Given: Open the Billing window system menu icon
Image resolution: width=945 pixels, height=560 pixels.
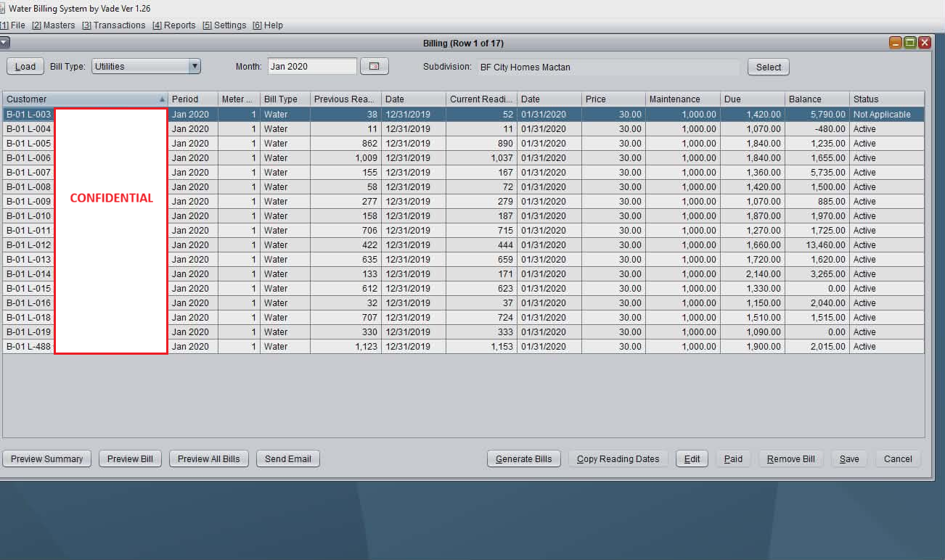Looking at the screenshot, I should coord(4,43).
